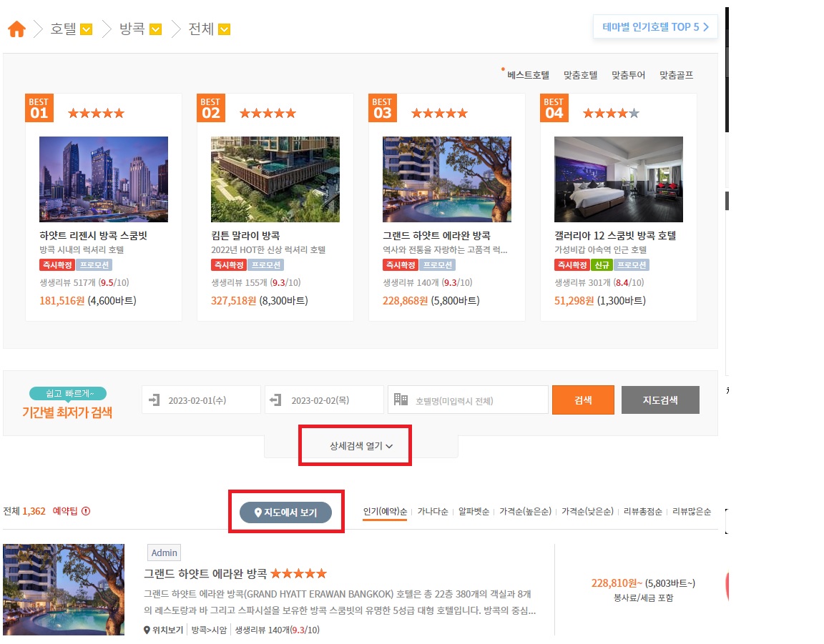Screen dimensions: 824x644
Task: Click the BEST 03 badge
Action: point(383,108)
